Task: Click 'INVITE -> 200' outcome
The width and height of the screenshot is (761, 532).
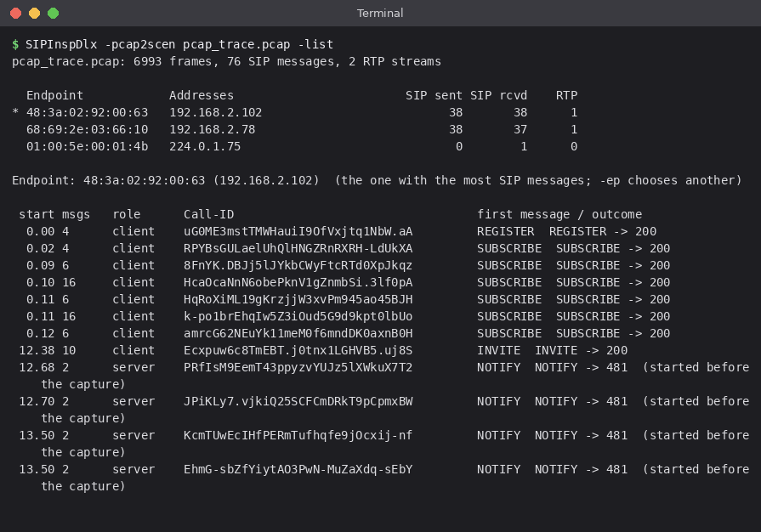Action: (581, 350)
